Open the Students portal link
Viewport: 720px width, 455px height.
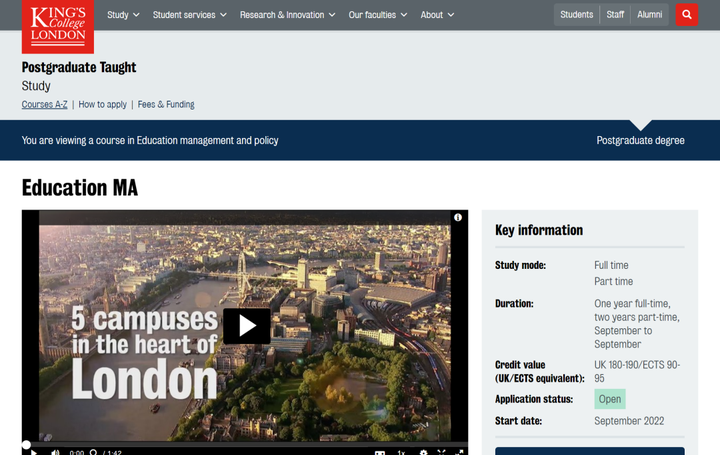pyautogui.click(x=576, y=15)
